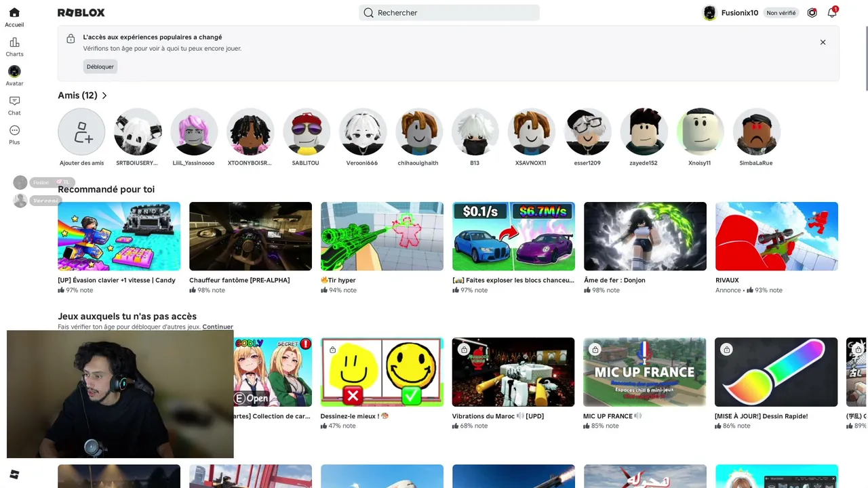Click the 'Dessinez-le mieux !' title text
The width and height of the screenshot is (868, 488).
(x=355, y=416)
